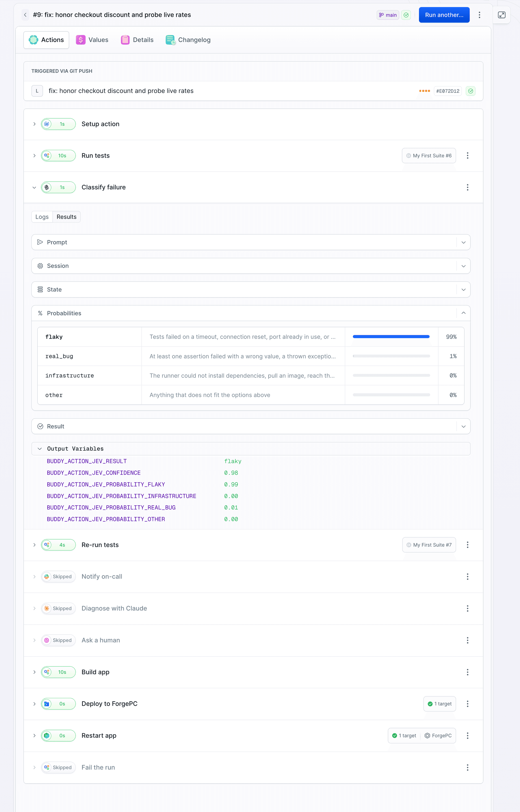Click the commit status check badge
The width and height of the screenshot is (520, 812).
(x=470, y=91)
